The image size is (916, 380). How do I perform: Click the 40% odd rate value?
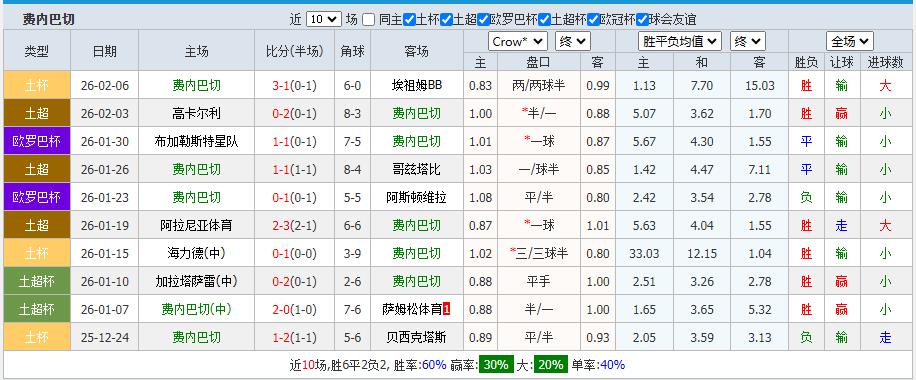613,365
